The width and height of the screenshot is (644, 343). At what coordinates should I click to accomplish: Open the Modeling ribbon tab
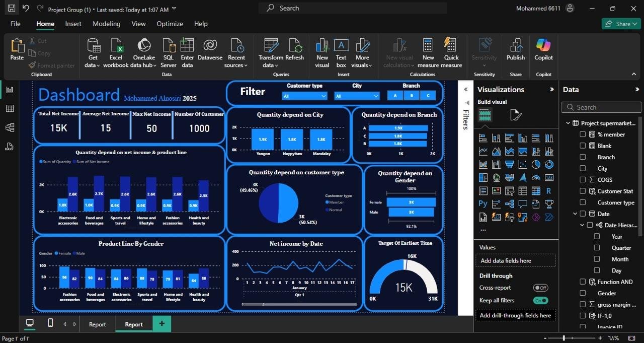106,24
